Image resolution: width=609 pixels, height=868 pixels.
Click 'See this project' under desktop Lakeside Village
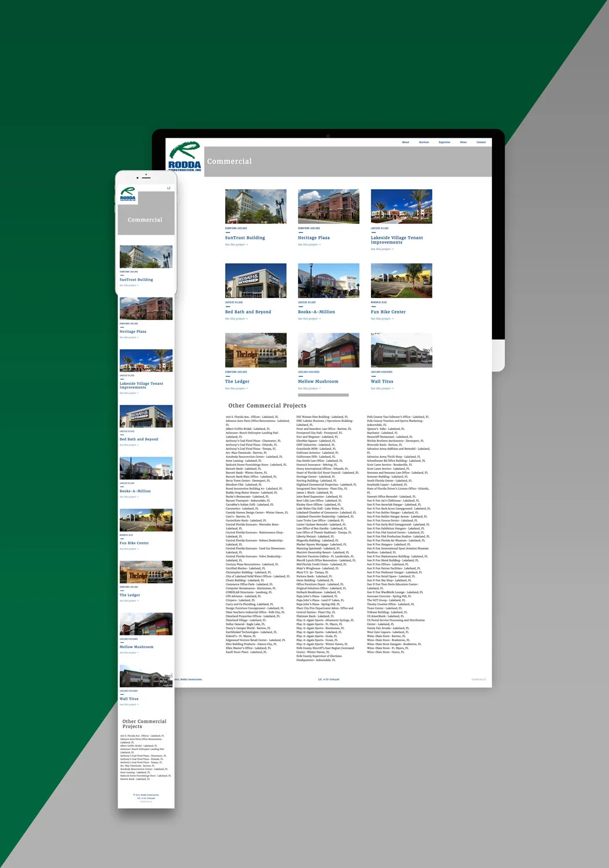382,249
